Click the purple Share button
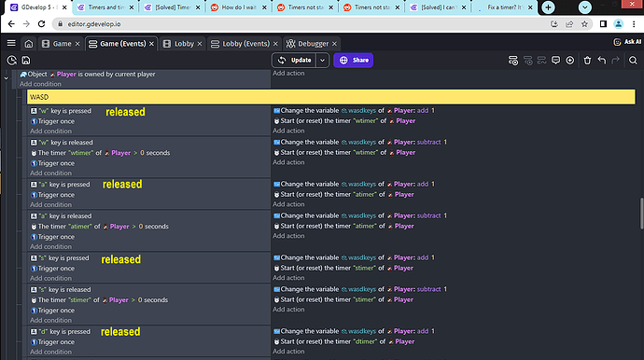The image size is (644, 360). [353, 61]
